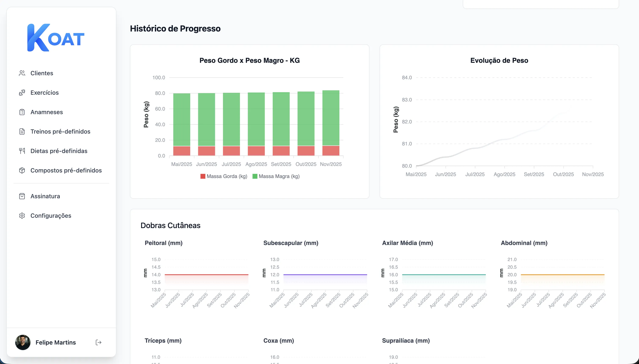The width and height of the screenshot is (639, 364).
Task: Click the red Massa Gorda legend swatch
Action: point(203,176)
